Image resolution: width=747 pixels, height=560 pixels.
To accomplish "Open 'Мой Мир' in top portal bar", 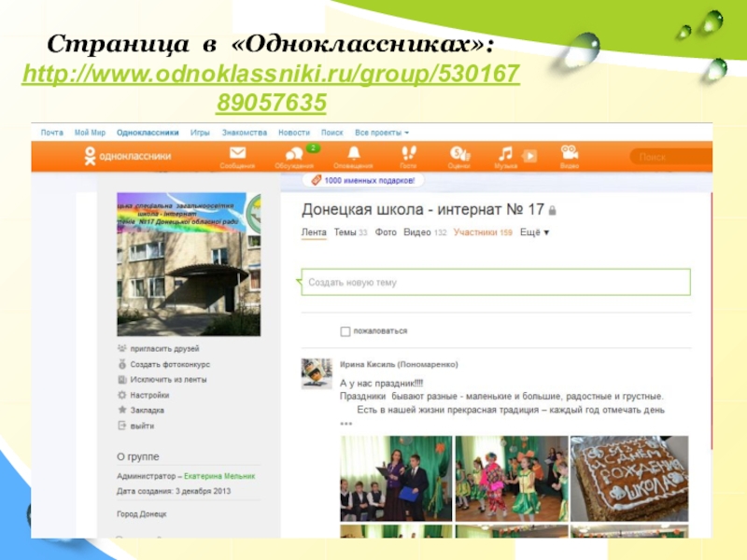I will (x=90, y=133).
